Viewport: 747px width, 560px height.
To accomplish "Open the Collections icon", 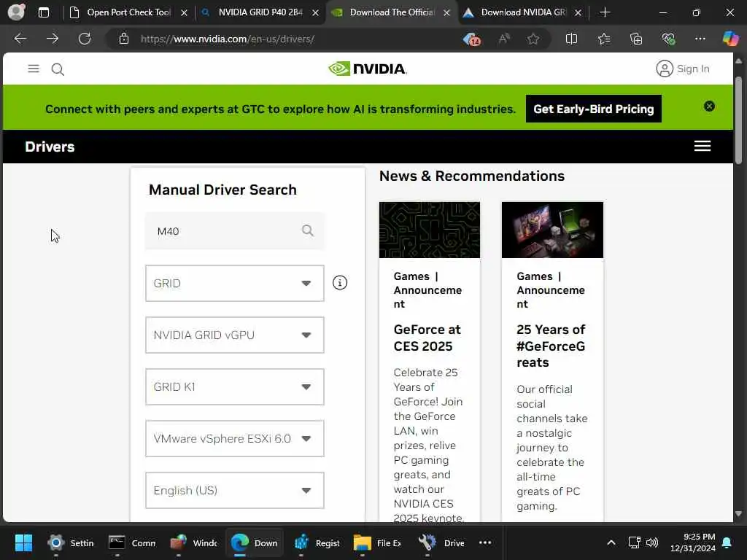I will pyautogui.click(x=636, y=39).
